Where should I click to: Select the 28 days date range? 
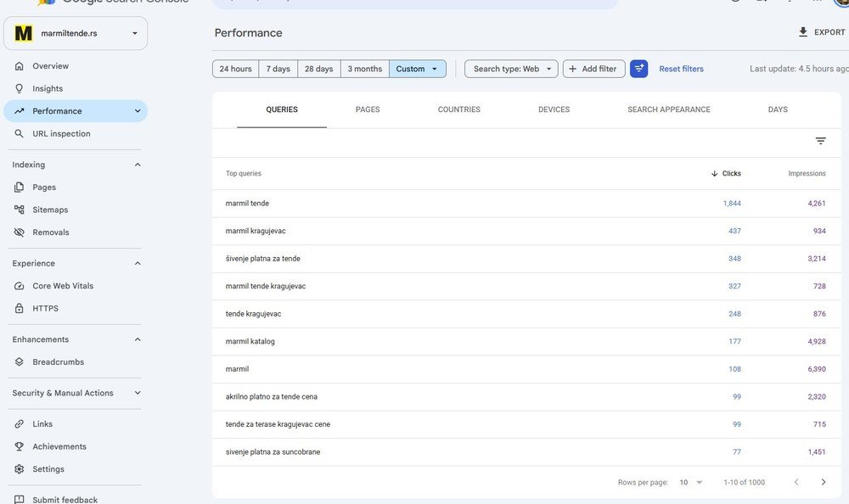[x=319, y=69]
